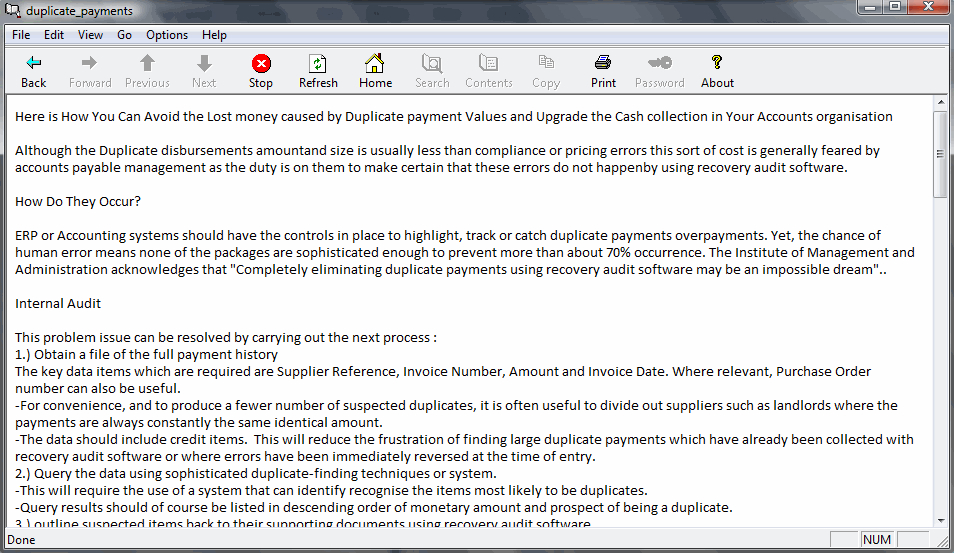The image size is (954, 553).
Task: Click the line starting "-The data should include credit items"
Action: tap(464, 448)
